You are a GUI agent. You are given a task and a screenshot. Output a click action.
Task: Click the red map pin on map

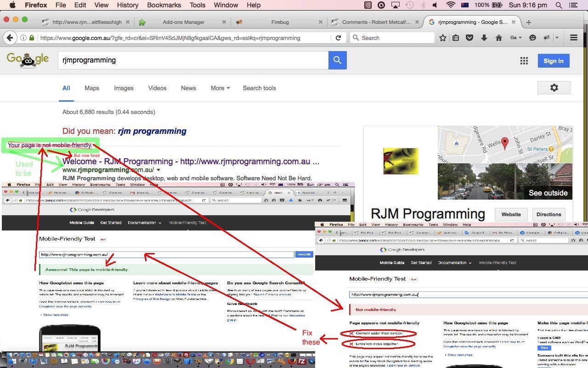(504, 144)
